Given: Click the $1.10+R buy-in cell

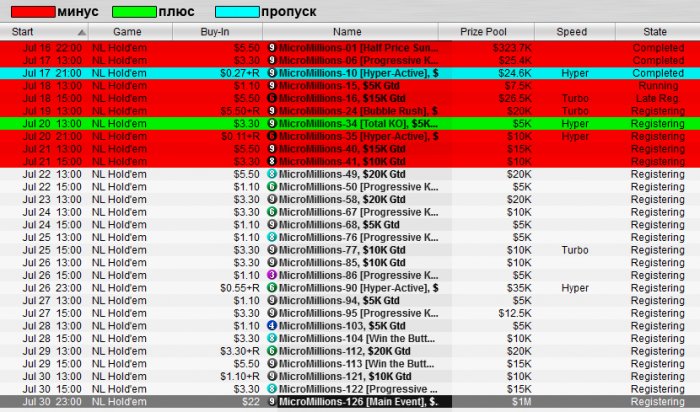Looking at the screenshot, I should pos(240,376).
